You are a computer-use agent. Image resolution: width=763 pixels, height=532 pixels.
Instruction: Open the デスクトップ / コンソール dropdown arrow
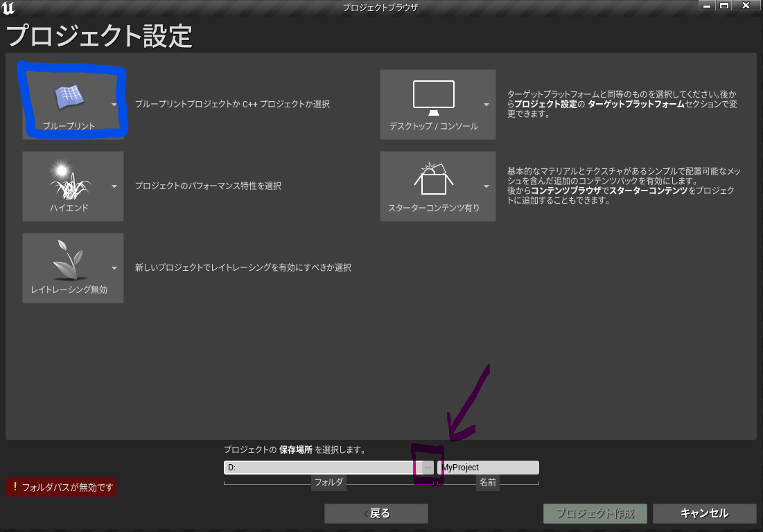point(486,105)
